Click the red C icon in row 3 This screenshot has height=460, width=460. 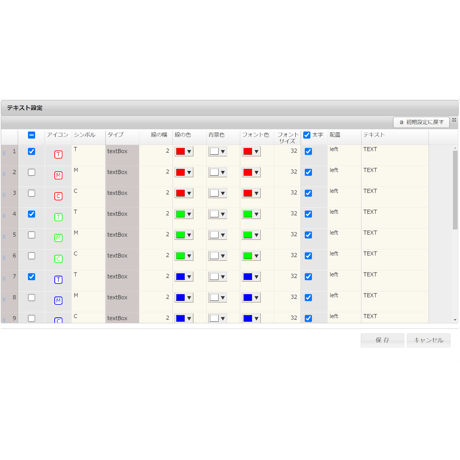[x=58, y=196]
